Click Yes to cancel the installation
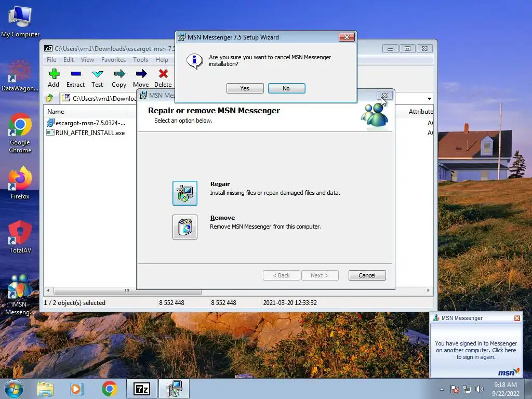532x399 pixels. pyautogui.click(x=245, y=88)
